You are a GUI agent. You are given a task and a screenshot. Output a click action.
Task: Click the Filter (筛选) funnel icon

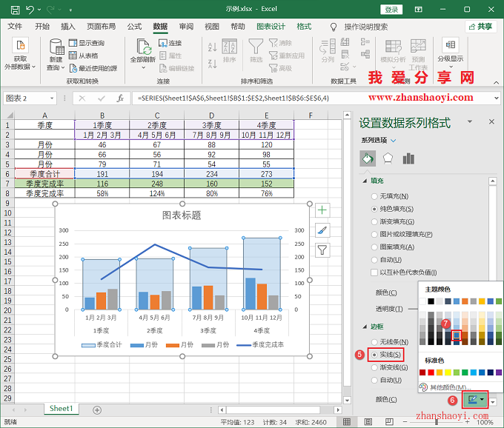pyautogui.click(x=256, y=47)
